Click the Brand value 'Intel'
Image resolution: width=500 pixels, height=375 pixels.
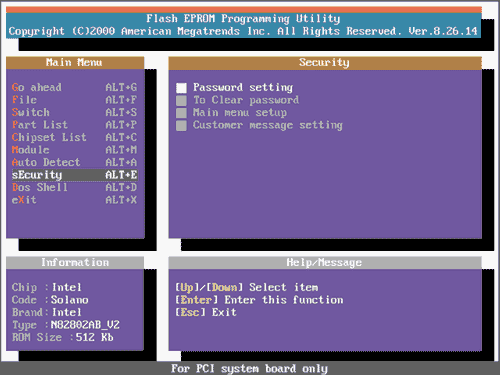click(67, 312)
